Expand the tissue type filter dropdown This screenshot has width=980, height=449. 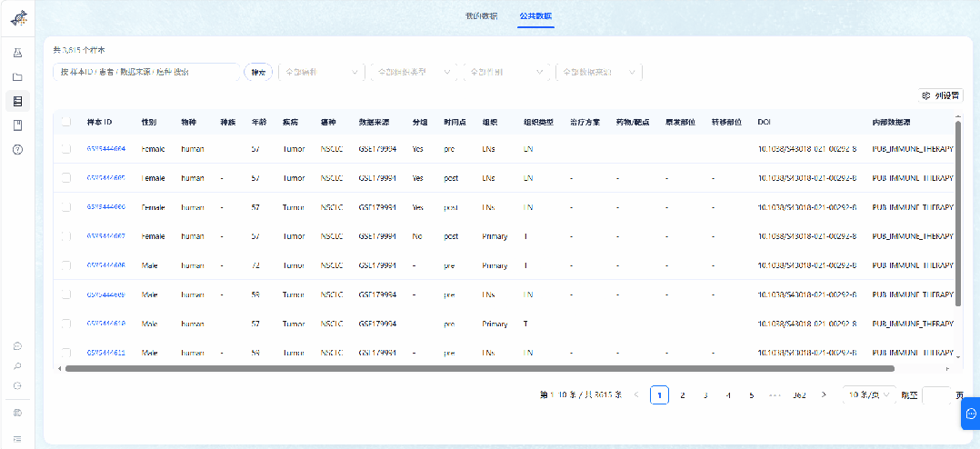(x=414, y=73)
